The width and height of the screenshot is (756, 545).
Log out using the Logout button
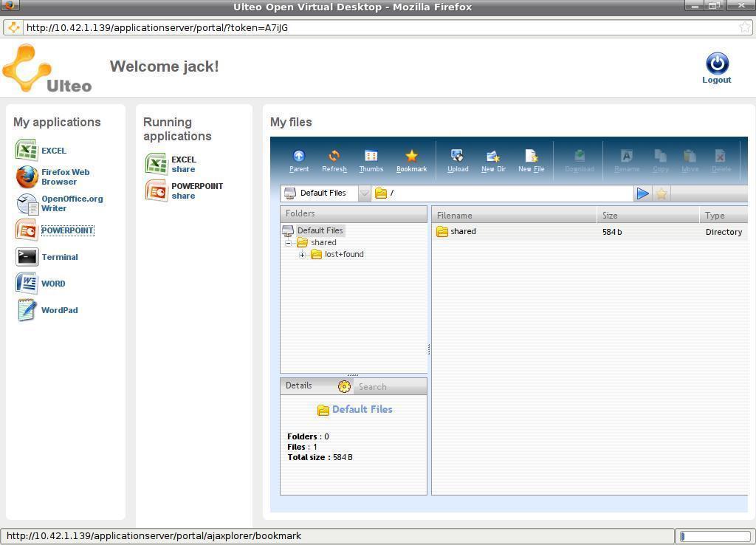[x=717, y=68]
